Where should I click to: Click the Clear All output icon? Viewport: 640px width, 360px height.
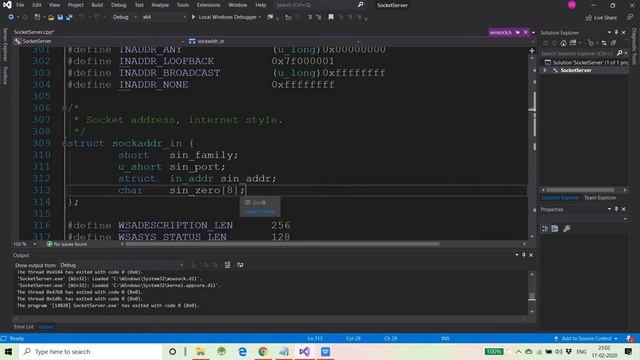click(x=227, y=265)
